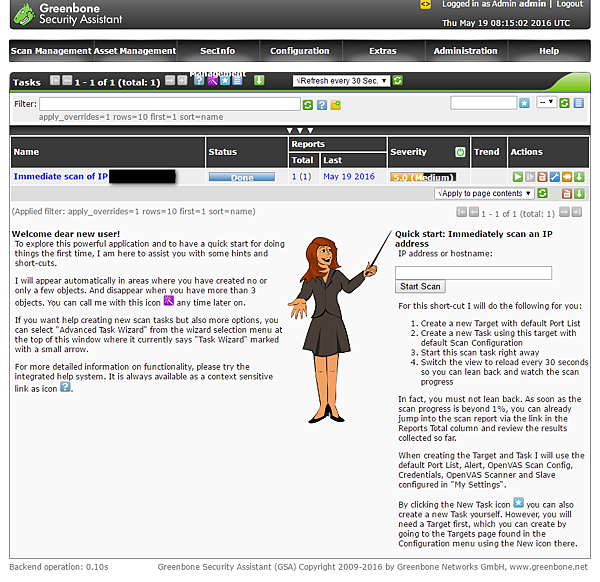Image resolution: width=600 pixels, height=582 pixels.
Task: Export task with green arrow in Actions column
Action: pyautogui.click(x=579, y=177)
